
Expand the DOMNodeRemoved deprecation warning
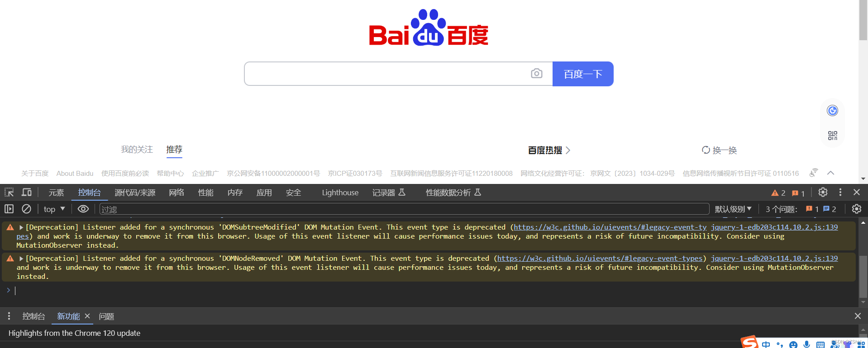tap(21, 259)
